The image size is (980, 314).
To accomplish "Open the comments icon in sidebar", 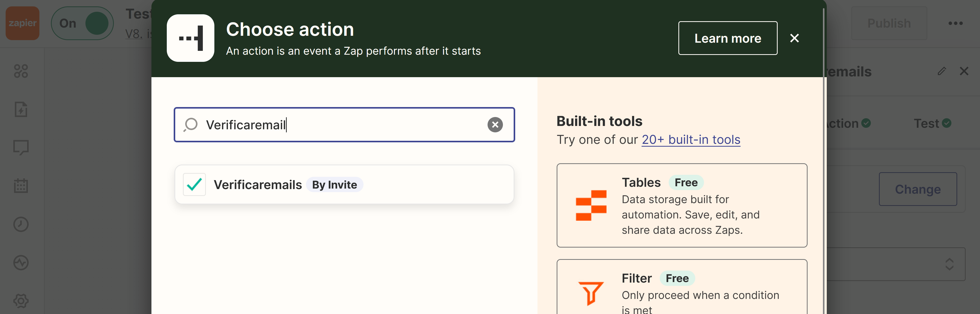I will pyautogui.click(x=21, y=147).
